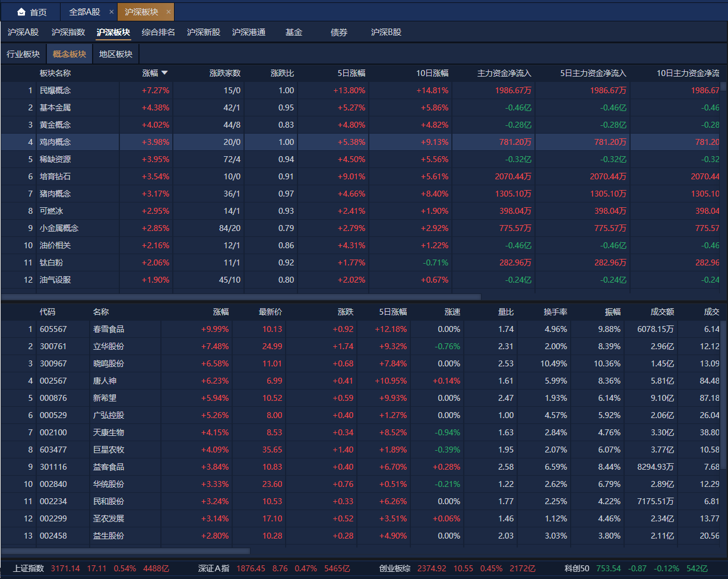Click the home icon on 首页 tab

21,12
